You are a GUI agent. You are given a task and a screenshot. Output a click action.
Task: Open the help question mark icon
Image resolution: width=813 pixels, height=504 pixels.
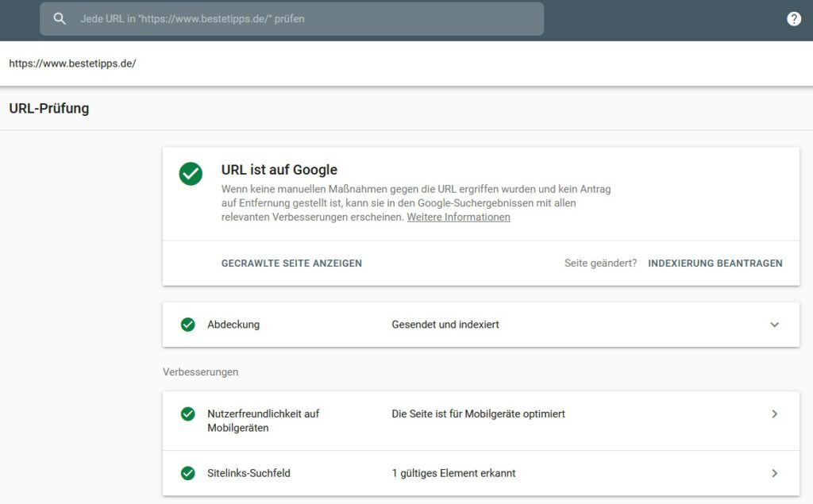tap(794, 18)
